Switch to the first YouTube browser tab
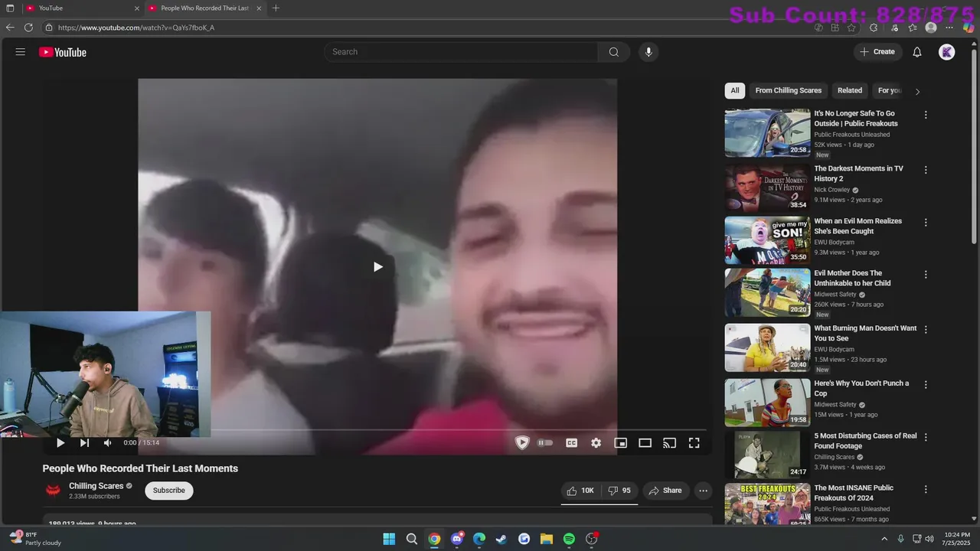This screenshot has height=551, width=980. click(x=81, y=8)
